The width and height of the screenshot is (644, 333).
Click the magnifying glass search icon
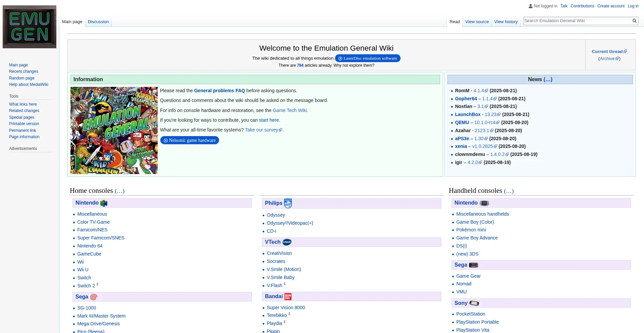(x=634, y=20)
